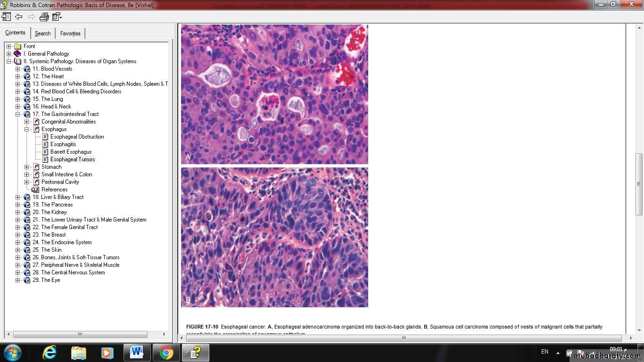Switch to the Search tab
This screenshot has height=362, width=644.
point(42,33)
